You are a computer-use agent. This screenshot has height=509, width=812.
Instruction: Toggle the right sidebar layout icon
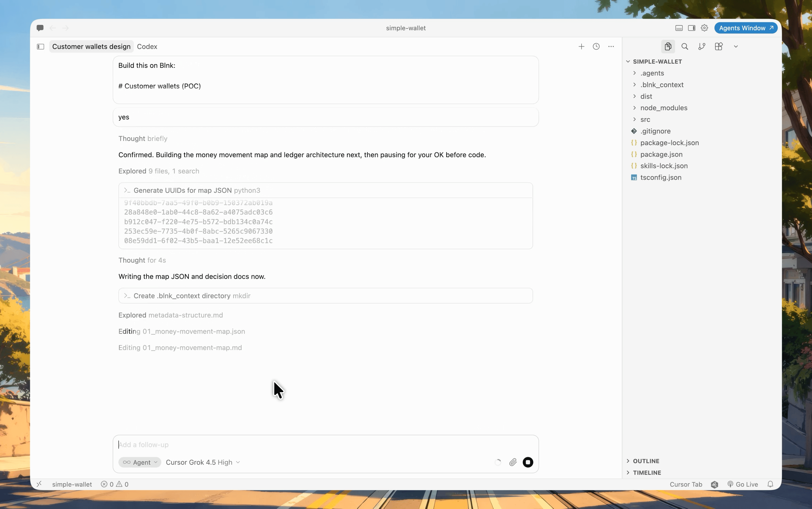point(692,28)
